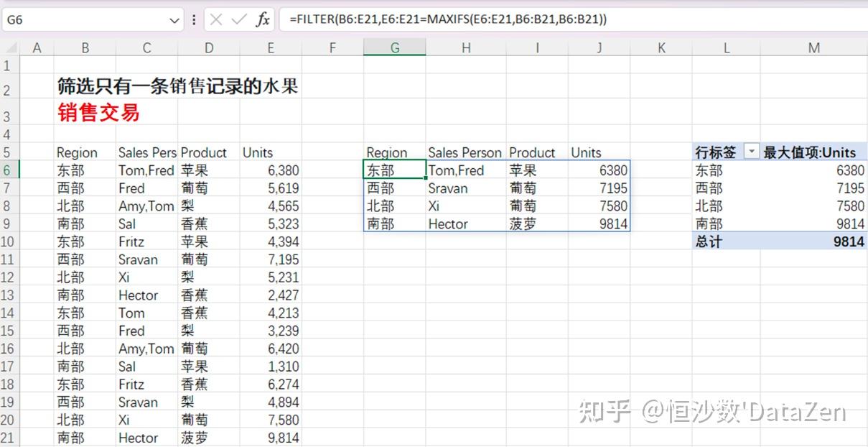The image size is (868, 447).
Task: Click the three-dot name box resize handle
Action: click(x=194, y=20)
